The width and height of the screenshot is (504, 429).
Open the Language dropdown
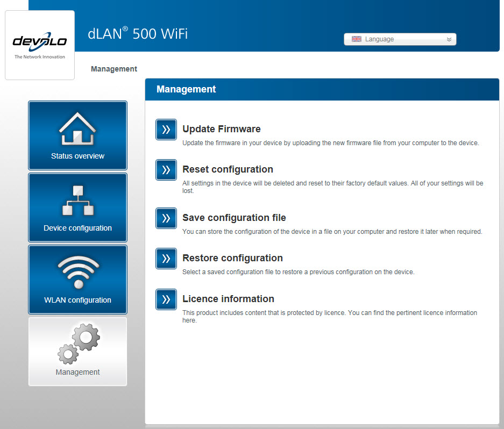[400, 39]
